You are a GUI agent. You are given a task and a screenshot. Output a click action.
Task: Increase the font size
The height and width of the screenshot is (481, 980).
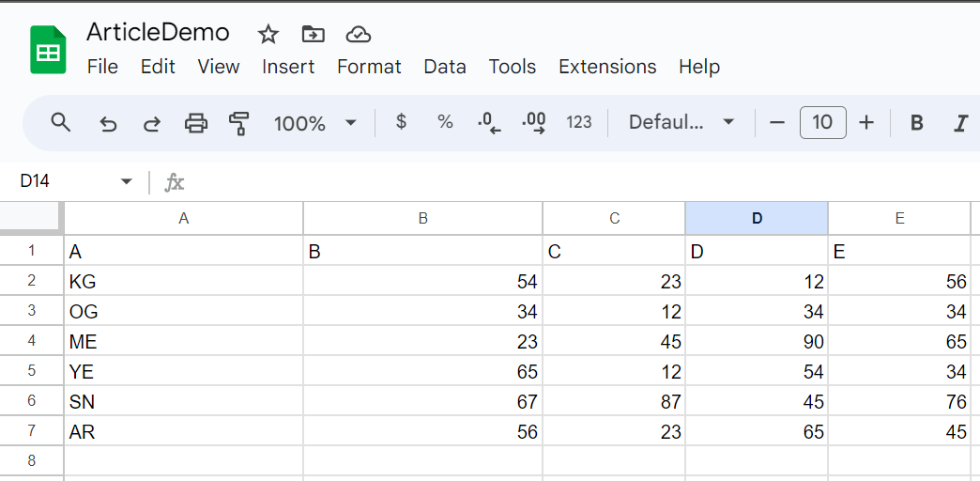pos(866,122)
